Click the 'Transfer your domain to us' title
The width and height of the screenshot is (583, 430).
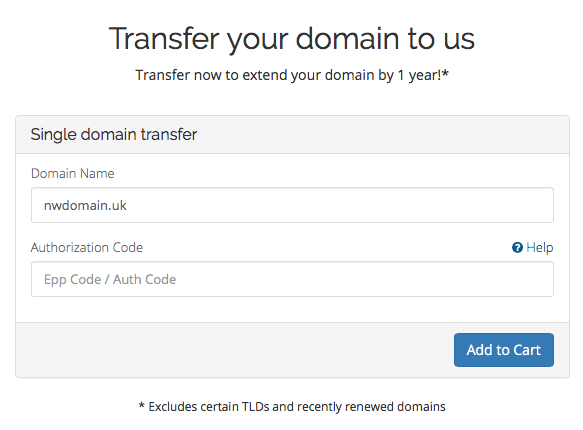click(292, 39)
